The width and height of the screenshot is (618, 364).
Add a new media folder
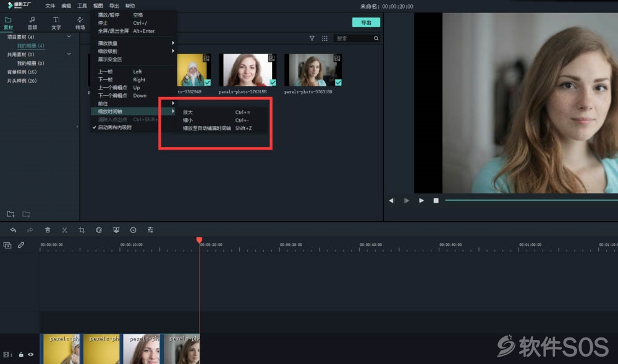[x=11, y=214]
